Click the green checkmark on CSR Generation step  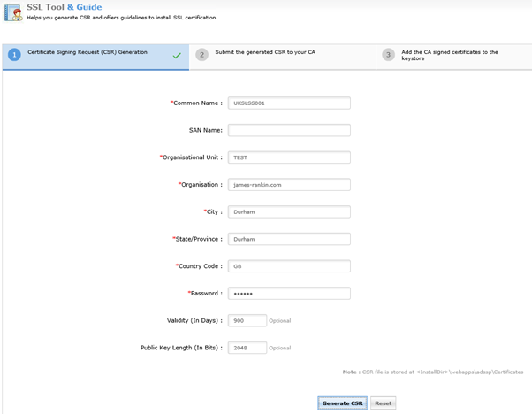coord(177,56)
